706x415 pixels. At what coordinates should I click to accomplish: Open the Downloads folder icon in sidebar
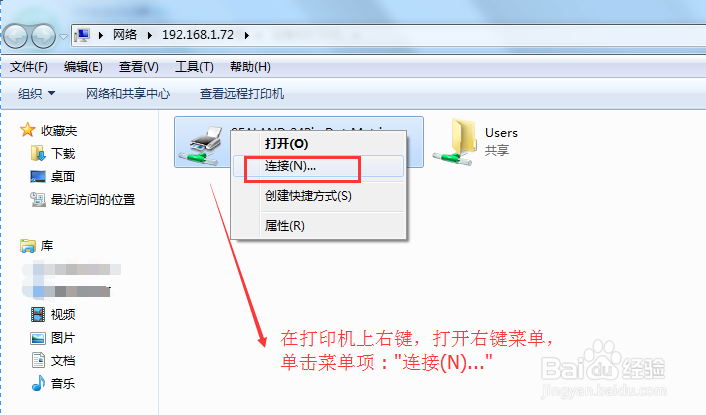[38, 153]
